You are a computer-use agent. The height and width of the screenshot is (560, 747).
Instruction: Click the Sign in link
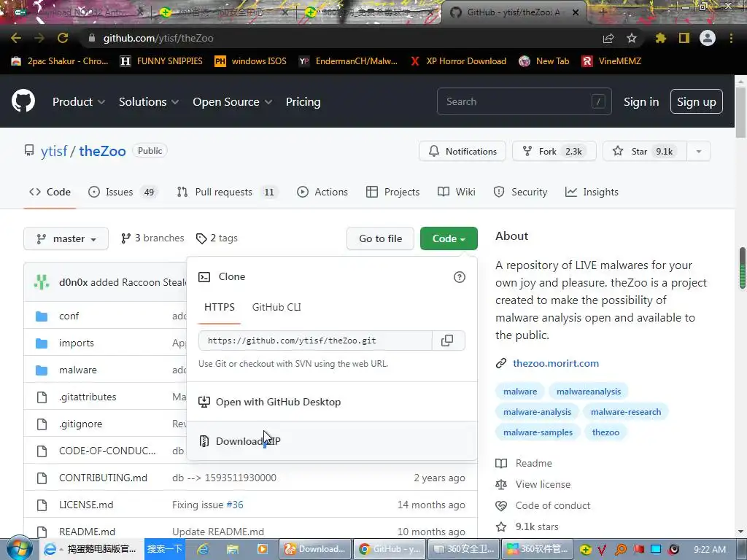(x=641, y=101)
